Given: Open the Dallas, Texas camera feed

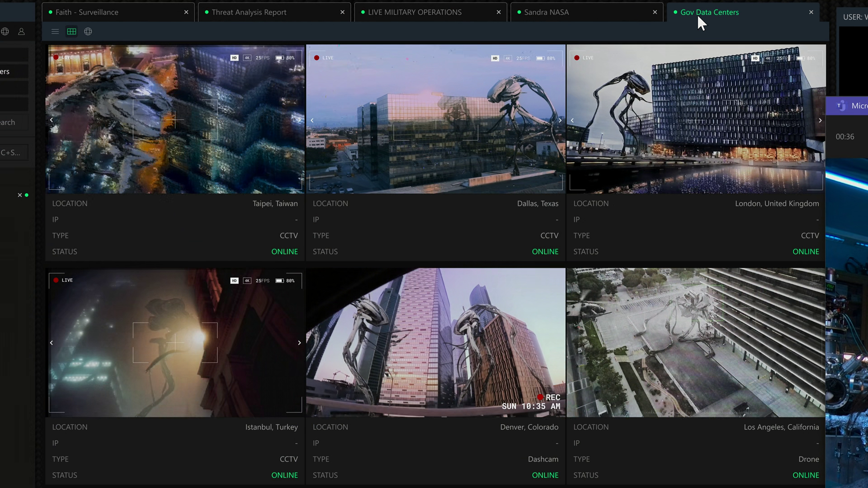Looking at the screenshot, I should click(436, 119).
